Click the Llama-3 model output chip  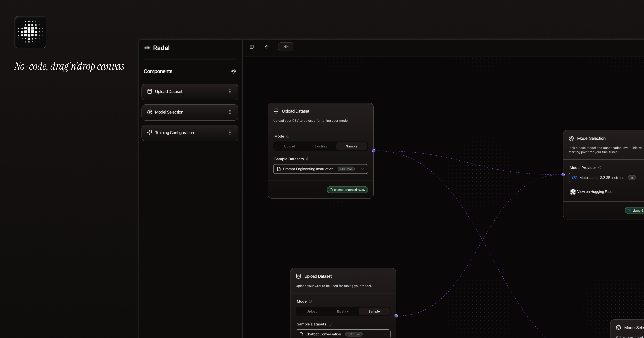click(634, 210)
